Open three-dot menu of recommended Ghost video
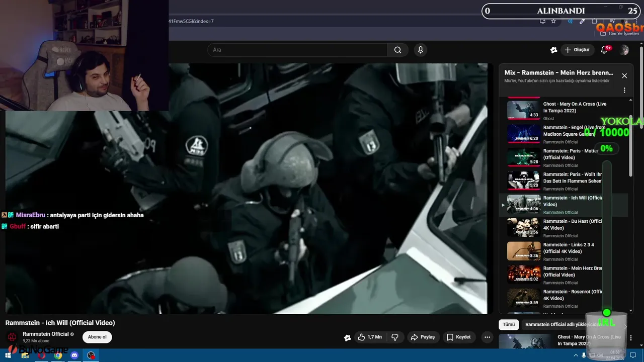 tap(631, 338)
